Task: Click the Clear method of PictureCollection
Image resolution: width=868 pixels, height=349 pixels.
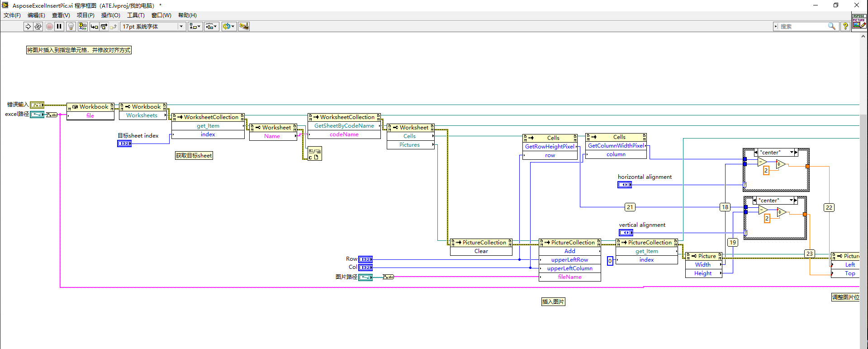Action: [x=481, y=251]
